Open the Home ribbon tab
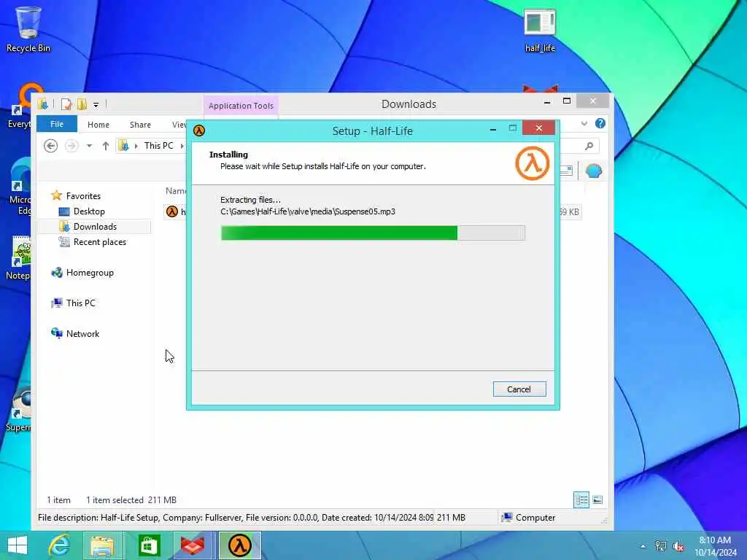The image size is (747, 560). point(98,124)
